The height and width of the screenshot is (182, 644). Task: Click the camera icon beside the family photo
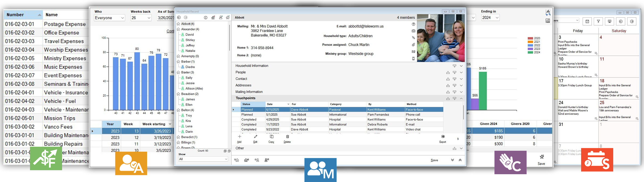413,31
